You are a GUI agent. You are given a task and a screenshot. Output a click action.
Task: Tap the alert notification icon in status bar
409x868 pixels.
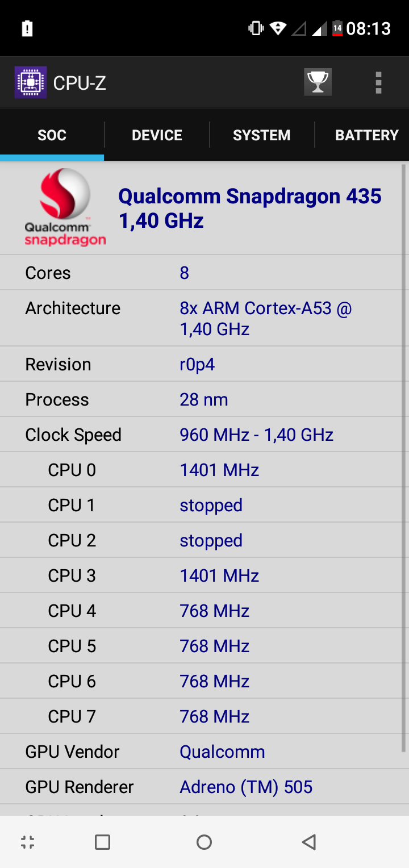coord(27,28)
